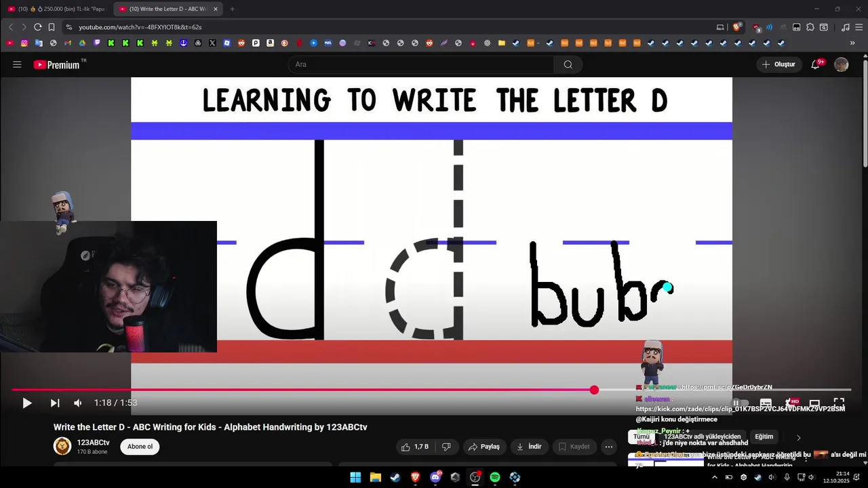This screenshot has height=488, width=868.
Task: Switch to theater mode view
Action: pyautogui.click(x=815, y=403)
